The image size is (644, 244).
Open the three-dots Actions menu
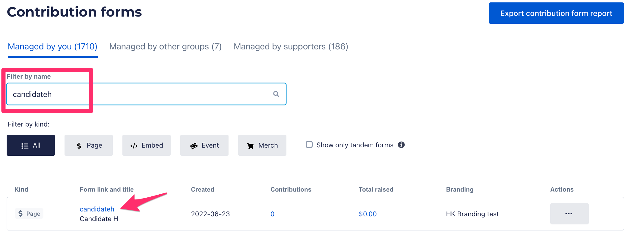point(569,214)
